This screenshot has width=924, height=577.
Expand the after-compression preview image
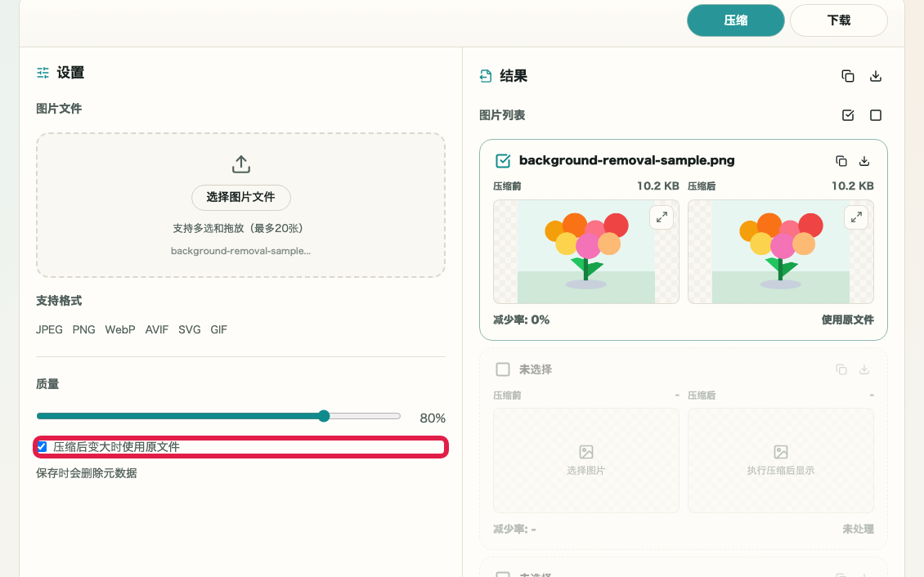pyautogui.click(x=856, y=217)
